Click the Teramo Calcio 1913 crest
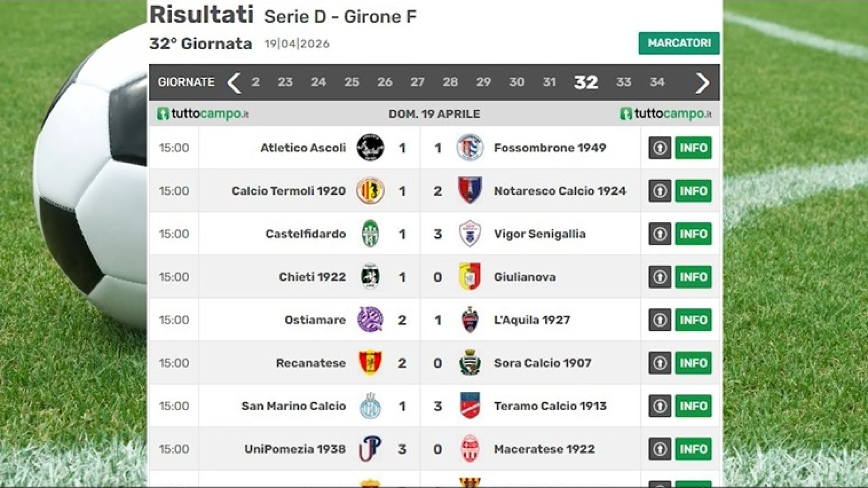Image resolution: width=868 pixels, height=488 pixels. point(470,406)
